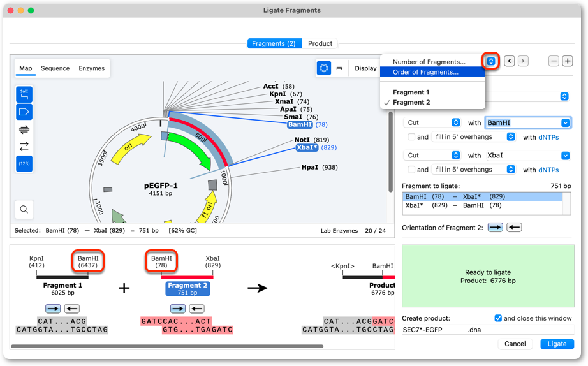Click the magnifying glass search icon
The height and width of the screenshot is (366, 588).
point(24,209)
